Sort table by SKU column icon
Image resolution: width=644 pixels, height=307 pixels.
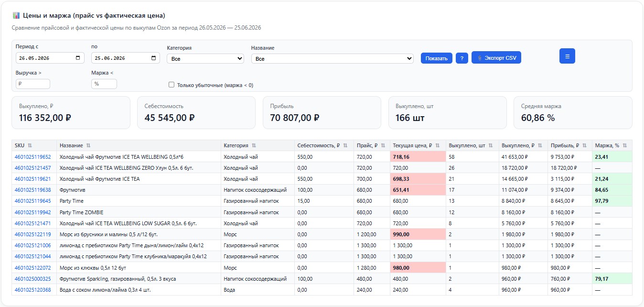(x=30, y=145)
